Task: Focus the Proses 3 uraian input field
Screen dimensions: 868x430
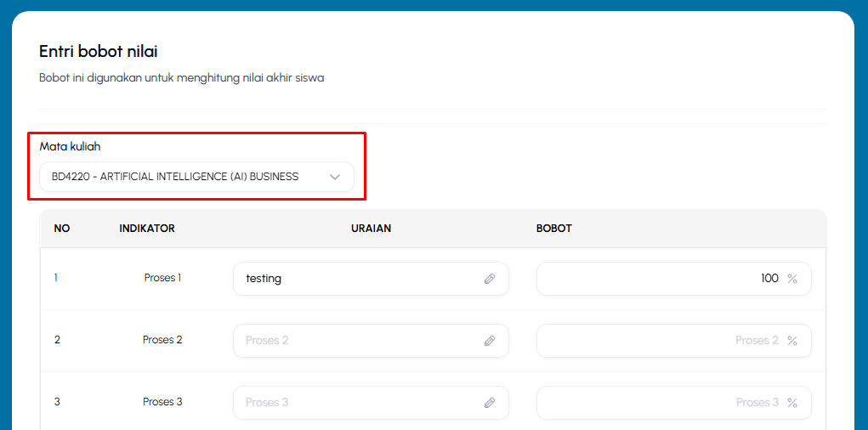Action: pyautogui.click(x=371, y=402)
